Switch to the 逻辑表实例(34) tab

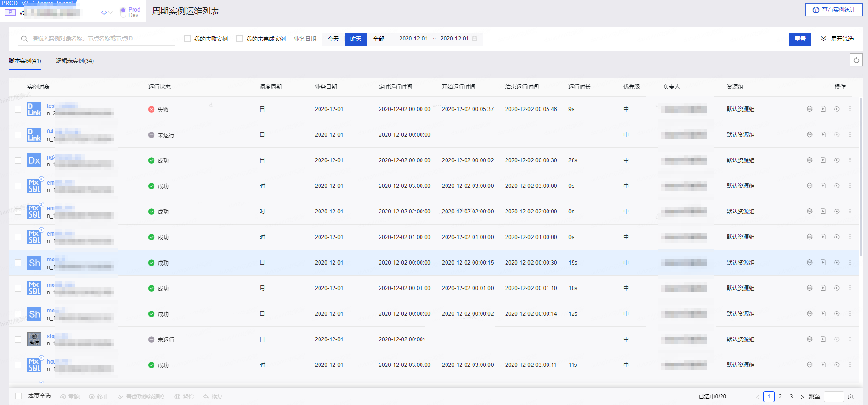[75, 61]
